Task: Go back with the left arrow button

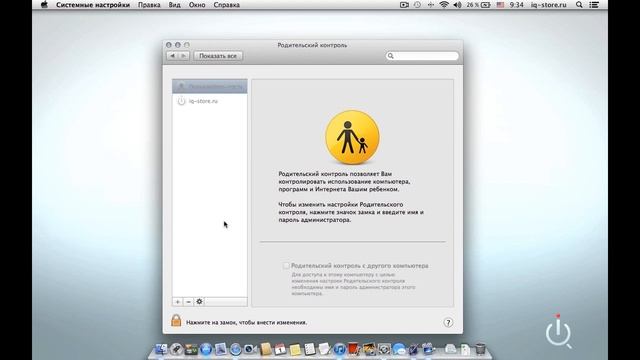Action: pos(172,56)
